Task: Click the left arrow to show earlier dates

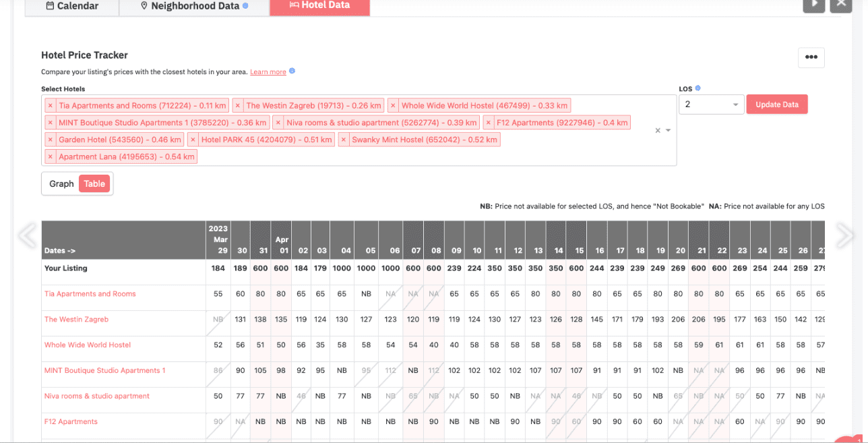Action: point(26,235)
